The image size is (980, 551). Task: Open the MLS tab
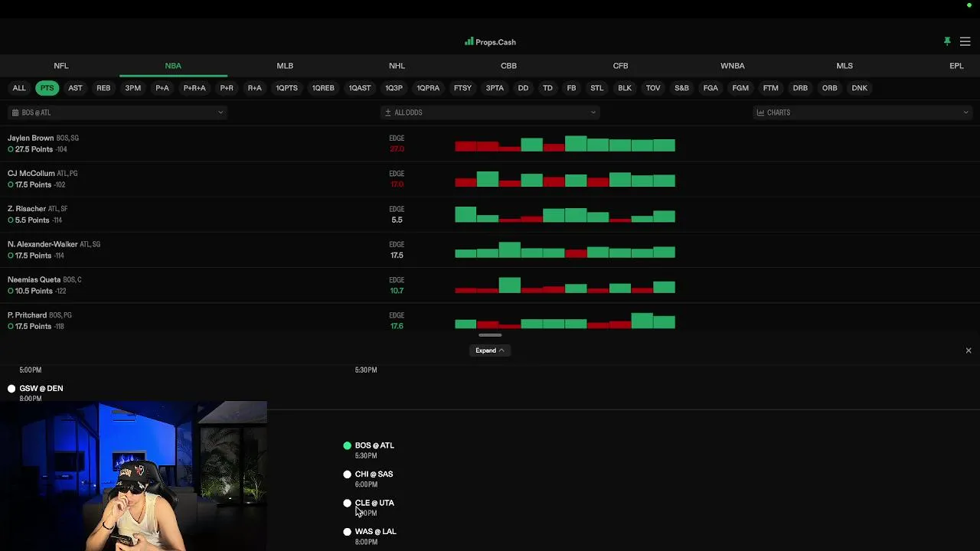click(x=844, y=66)
